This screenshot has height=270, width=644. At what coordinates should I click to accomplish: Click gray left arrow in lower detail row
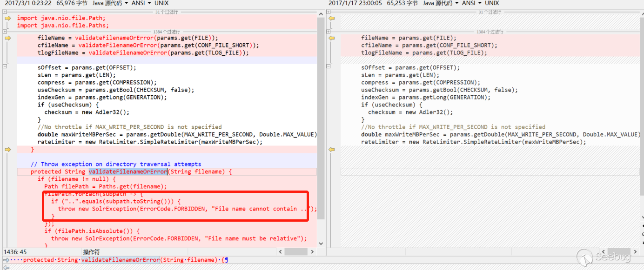pos(6,267)
